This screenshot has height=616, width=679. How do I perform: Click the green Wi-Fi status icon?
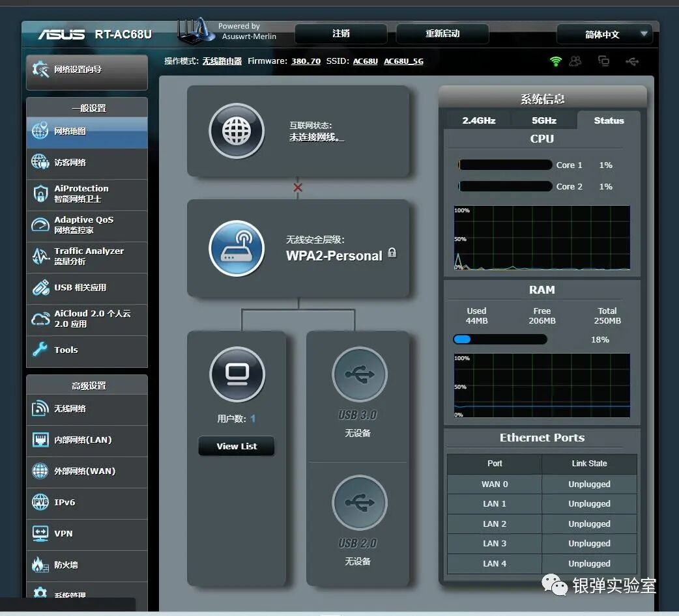(x=556, y=61)
